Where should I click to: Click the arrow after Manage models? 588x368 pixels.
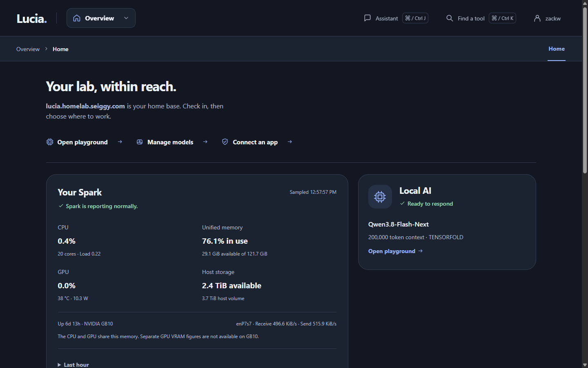[205, 142]
